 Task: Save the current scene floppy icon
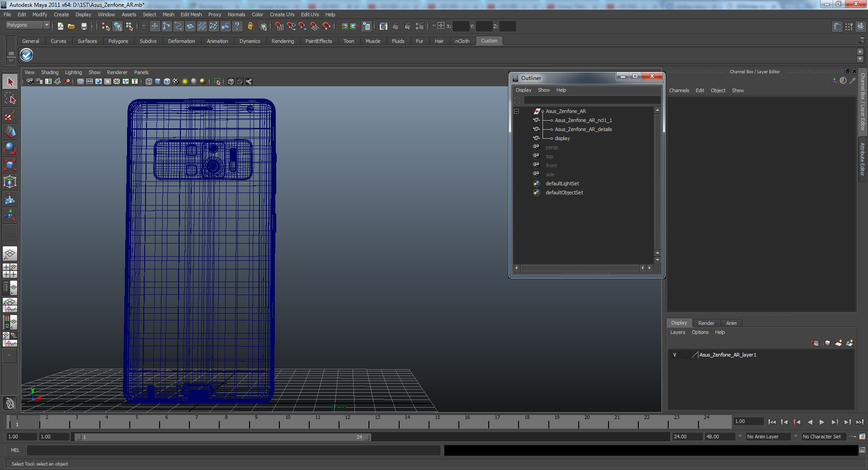coord(84,26)
